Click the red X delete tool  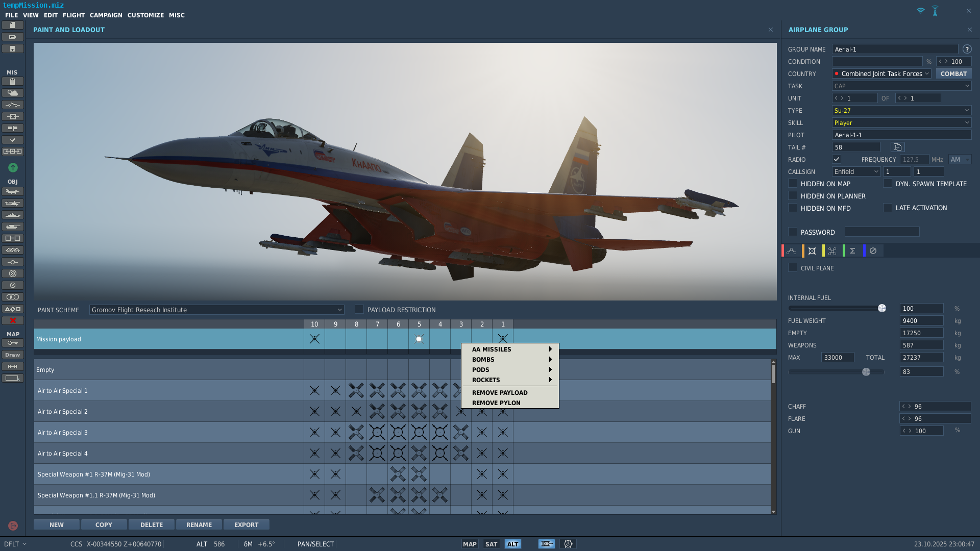tap(13, 320)
